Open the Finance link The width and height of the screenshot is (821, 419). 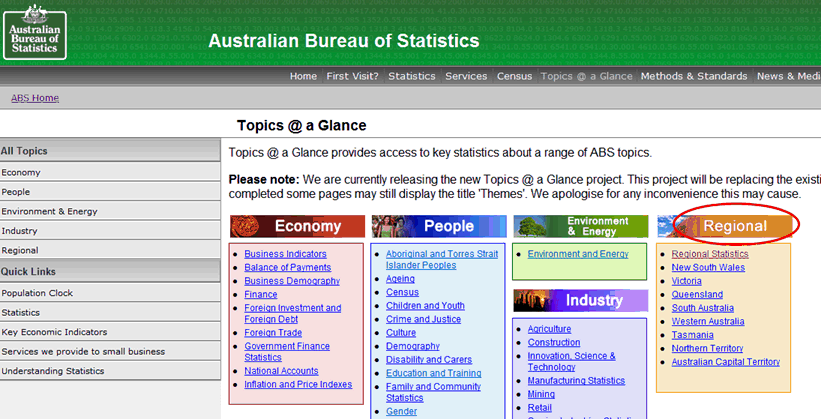click(261, 295)
